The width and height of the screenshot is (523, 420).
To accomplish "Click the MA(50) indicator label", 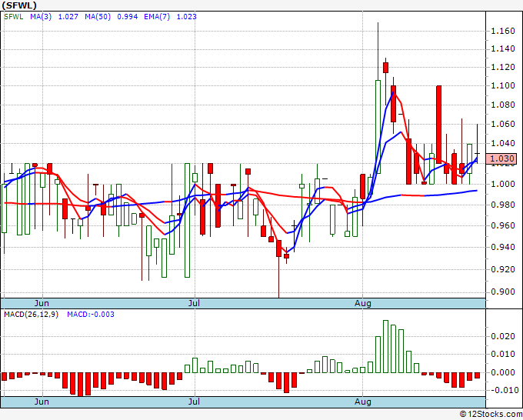I will [98, 17].
